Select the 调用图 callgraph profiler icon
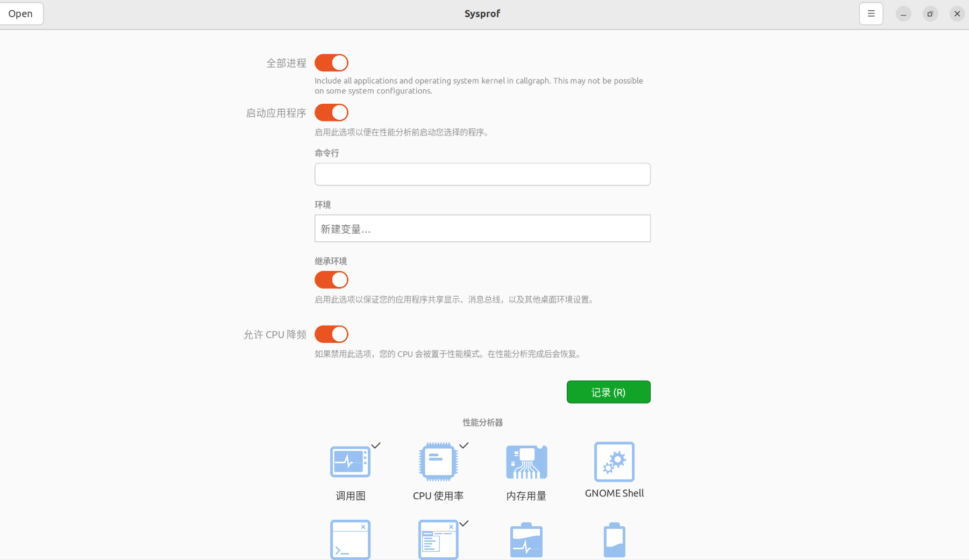Screen dimensions: 969x560 point(350,462)
